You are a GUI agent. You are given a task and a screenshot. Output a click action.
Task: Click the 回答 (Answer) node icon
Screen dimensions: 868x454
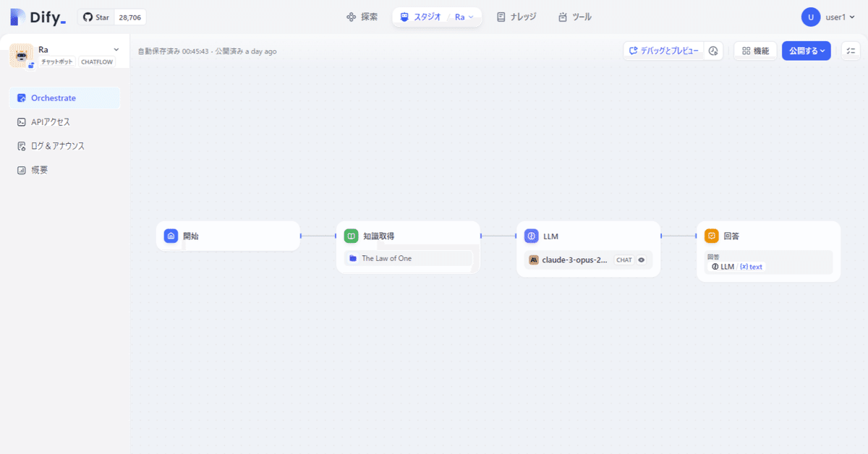coord(710,236)
